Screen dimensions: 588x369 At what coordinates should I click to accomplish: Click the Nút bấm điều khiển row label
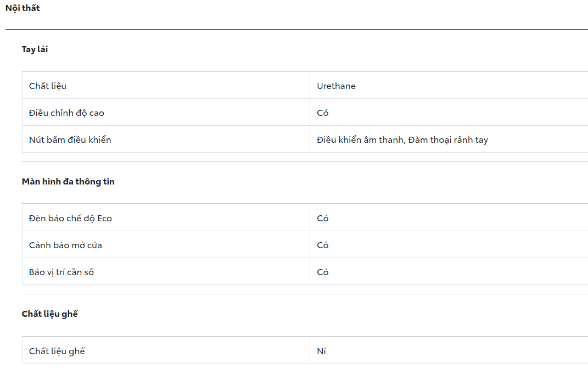(70, 139)
